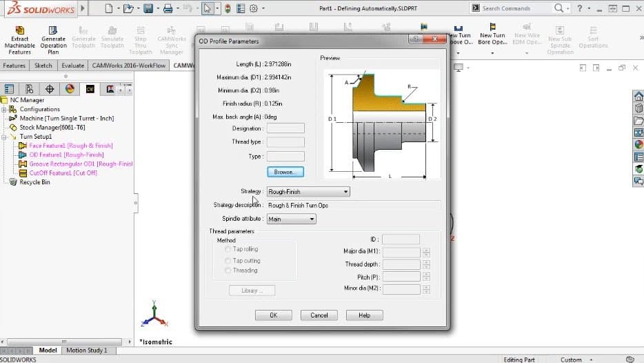Click Major dia (M1) stepper arrows
The width and height of the screenshot is (644, 363).
point(426,252)
